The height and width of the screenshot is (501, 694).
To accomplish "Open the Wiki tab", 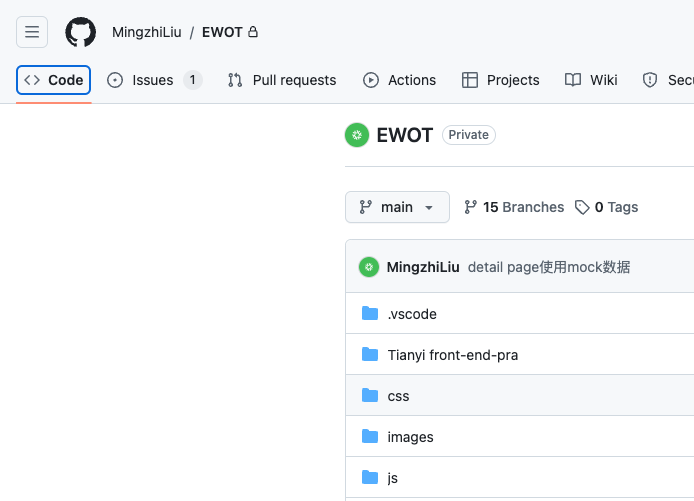I will (x=591, y=80).
